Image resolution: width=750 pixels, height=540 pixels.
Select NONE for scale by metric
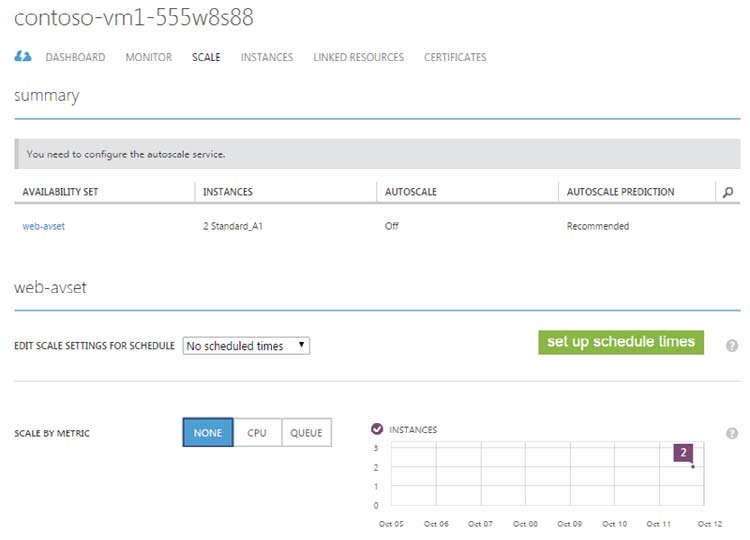tap(208, 433)
